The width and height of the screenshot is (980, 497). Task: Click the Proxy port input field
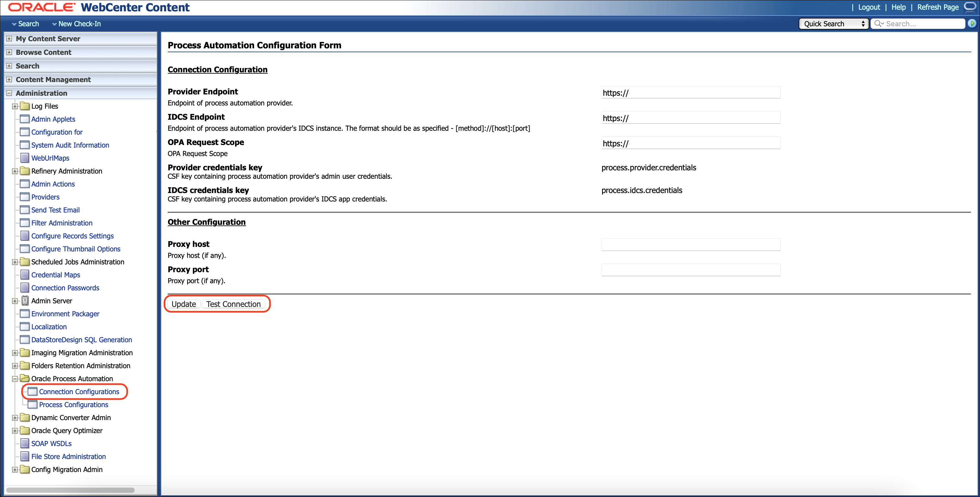pyautogui.click(x=691, y=270)
